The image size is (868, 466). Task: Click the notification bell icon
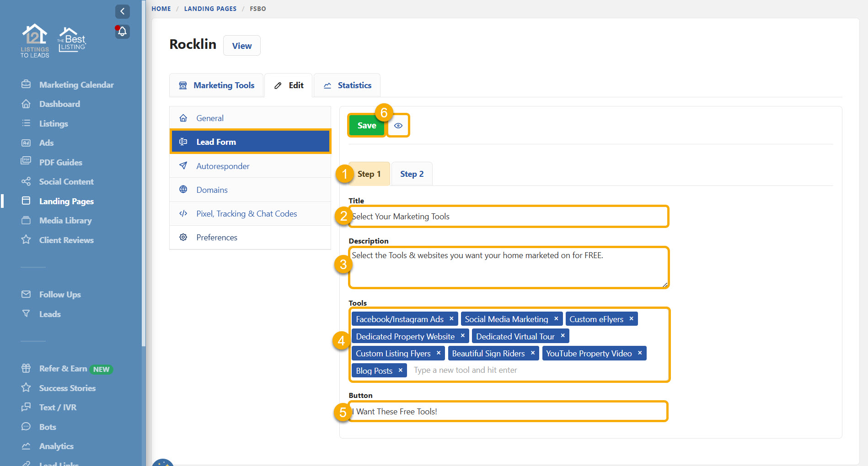122,32
